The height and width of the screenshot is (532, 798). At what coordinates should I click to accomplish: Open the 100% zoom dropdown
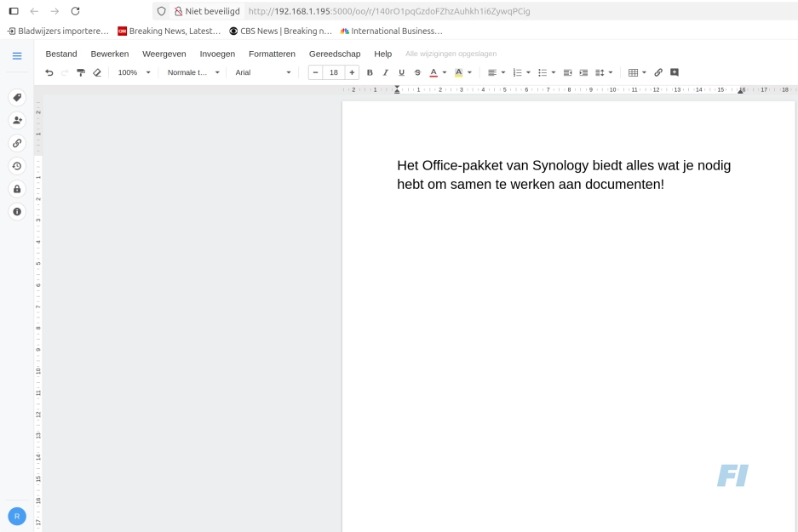point(134,72)
